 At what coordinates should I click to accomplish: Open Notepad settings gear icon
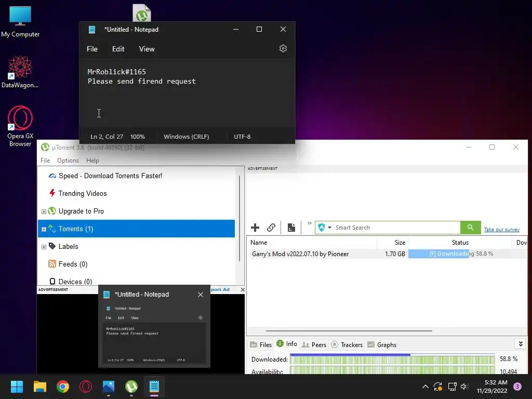pos(283,48)
